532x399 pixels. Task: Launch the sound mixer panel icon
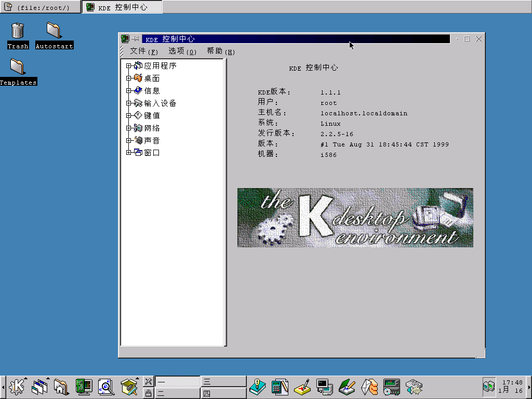414,387
